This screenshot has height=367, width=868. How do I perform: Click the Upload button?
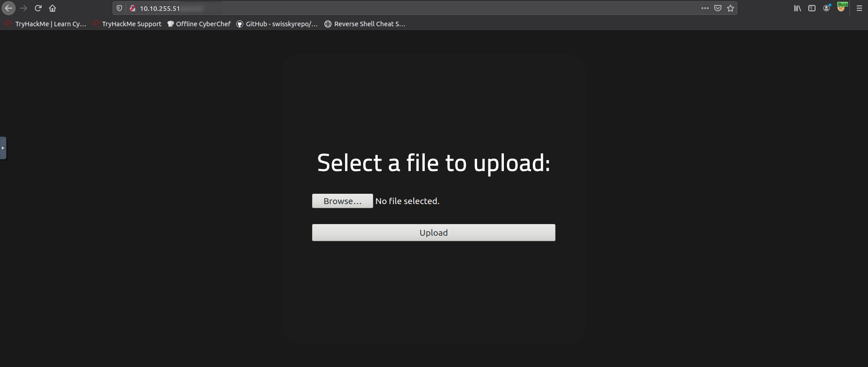coord(433,233)
